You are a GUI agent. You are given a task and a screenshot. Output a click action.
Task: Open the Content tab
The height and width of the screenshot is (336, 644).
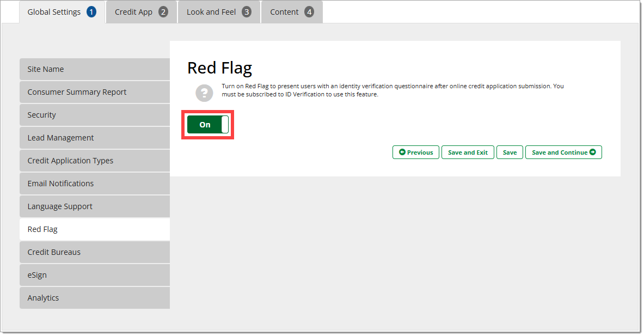(x=291, y=12)
